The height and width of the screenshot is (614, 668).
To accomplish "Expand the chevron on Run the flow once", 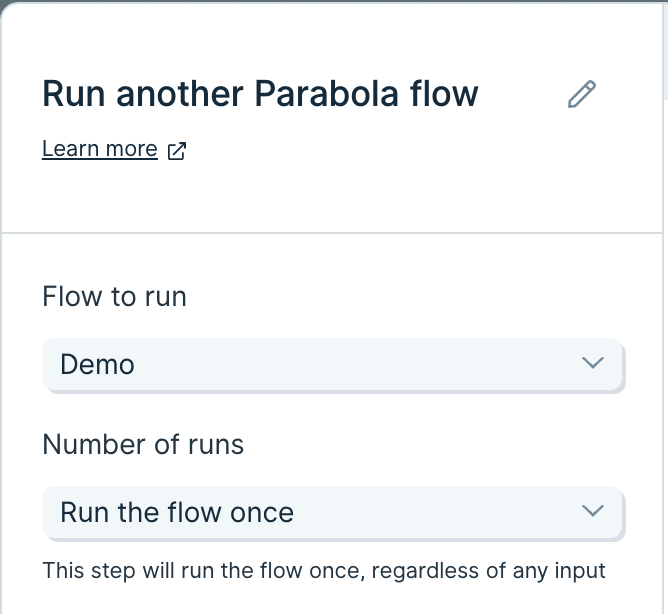I will click(x=593, y=510).
